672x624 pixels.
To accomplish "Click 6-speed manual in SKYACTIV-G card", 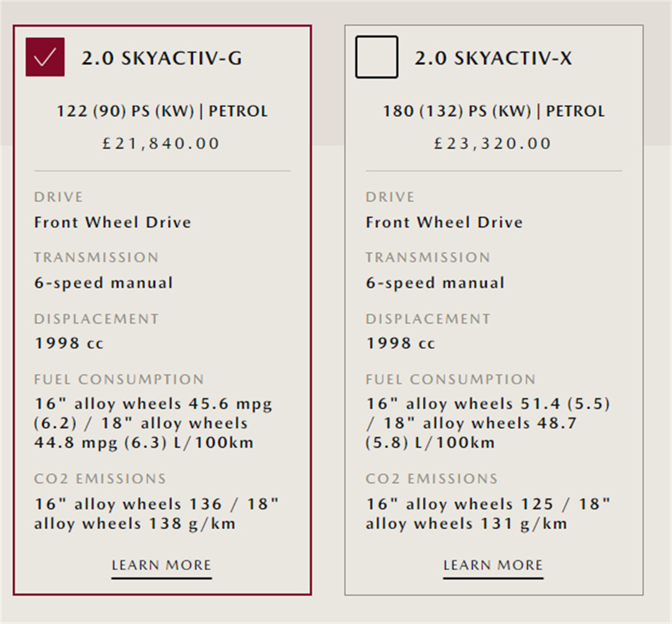I will (x=103, y=283).
